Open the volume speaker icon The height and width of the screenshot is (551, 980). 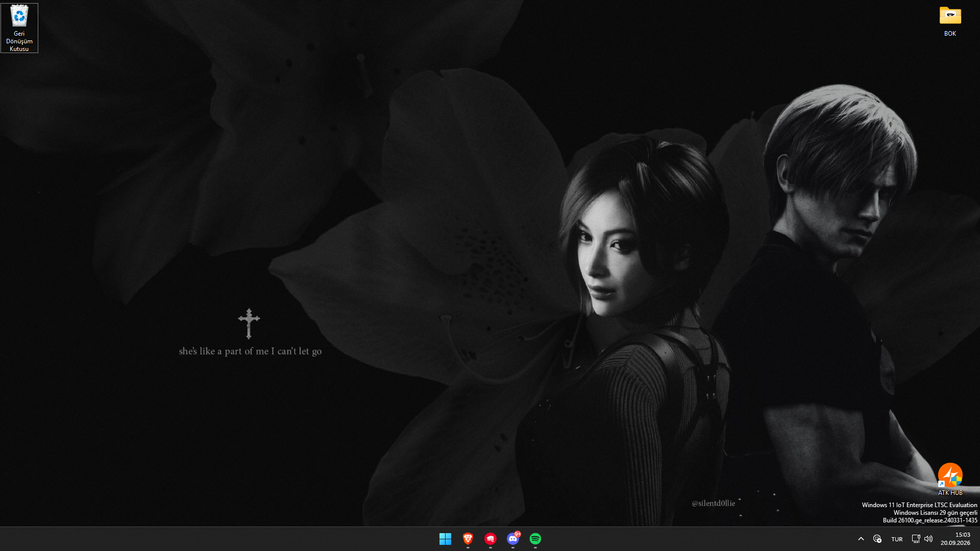(928, 539)
